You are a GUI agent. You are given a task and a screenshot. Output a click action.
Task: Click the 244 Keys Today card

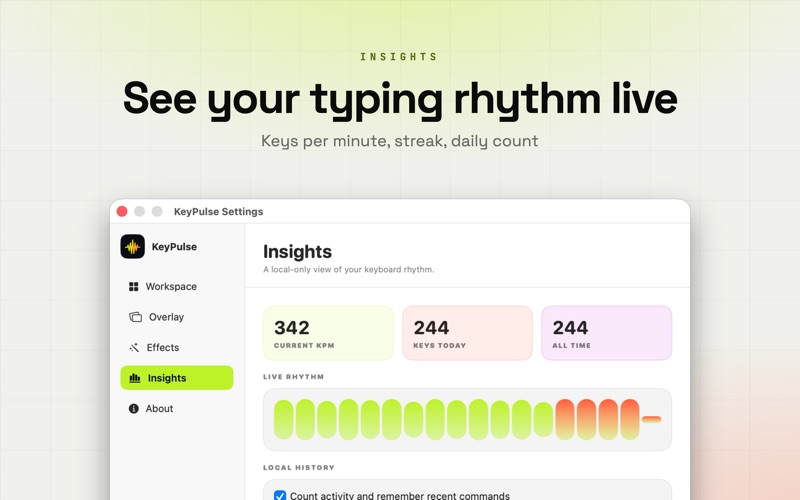pyautogui.click(x=467, y=333)
